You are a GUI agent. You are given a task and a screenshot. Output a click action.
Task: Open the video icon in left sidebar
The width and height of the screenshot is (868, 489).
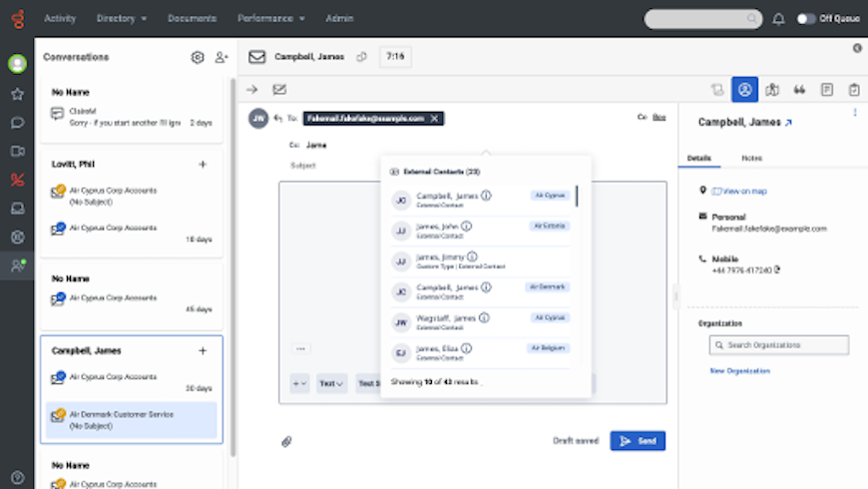coord(17,152)
